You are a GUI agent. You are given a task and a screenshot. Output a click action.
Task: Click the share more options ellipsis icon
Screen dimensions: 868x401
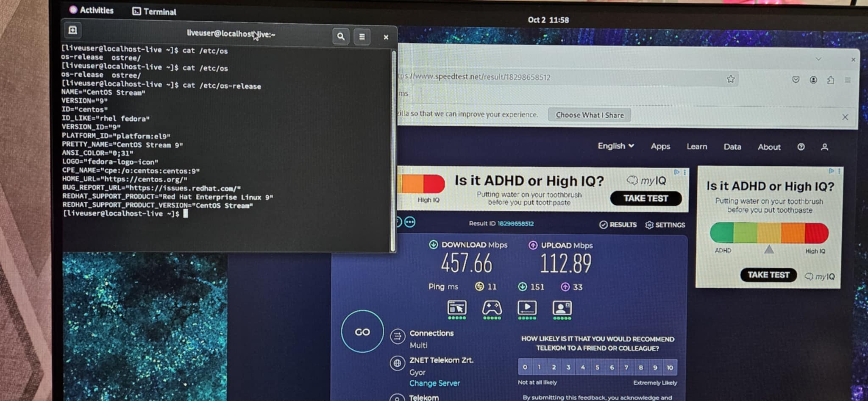pos(410,222)
